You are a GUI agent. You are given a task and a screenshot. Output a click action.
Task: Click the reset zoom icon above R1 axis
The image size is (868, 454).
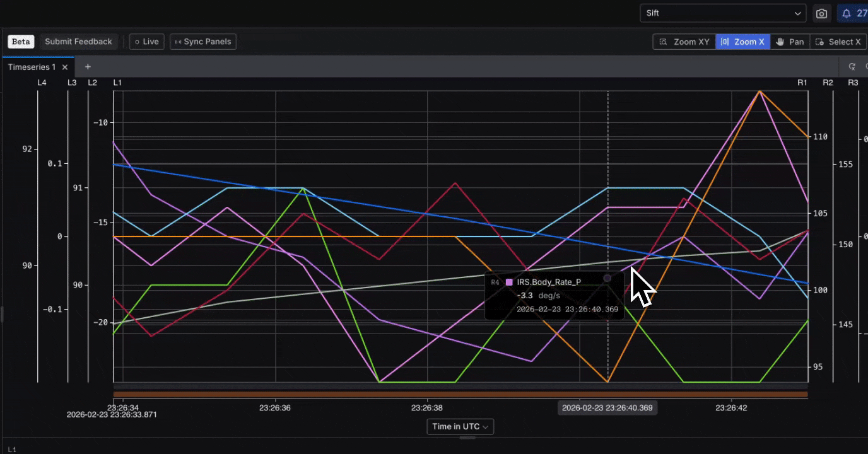pyautogui.click(x=852, y=66)
